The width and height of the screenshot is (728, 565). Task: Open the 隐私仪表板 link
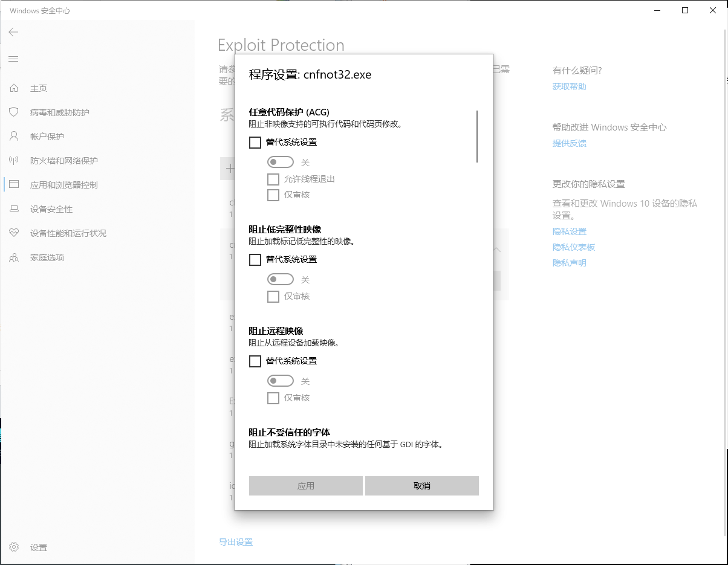(574, 247)
